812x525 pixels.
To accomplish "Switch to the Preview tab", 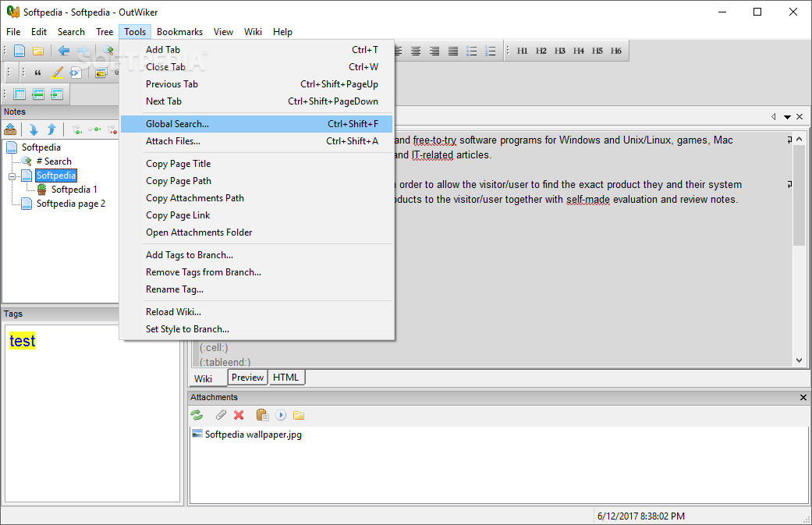I will tap(247, 378).
